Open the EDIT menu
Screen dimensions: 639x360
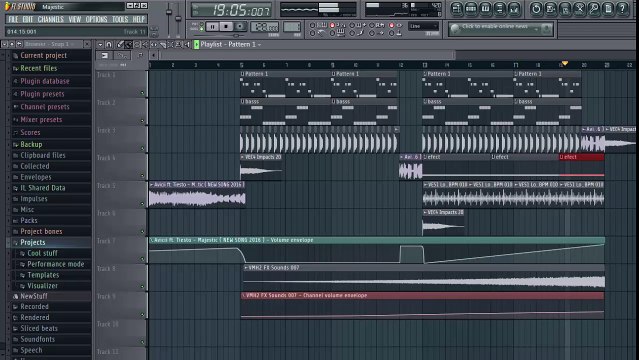pos(28,19)
